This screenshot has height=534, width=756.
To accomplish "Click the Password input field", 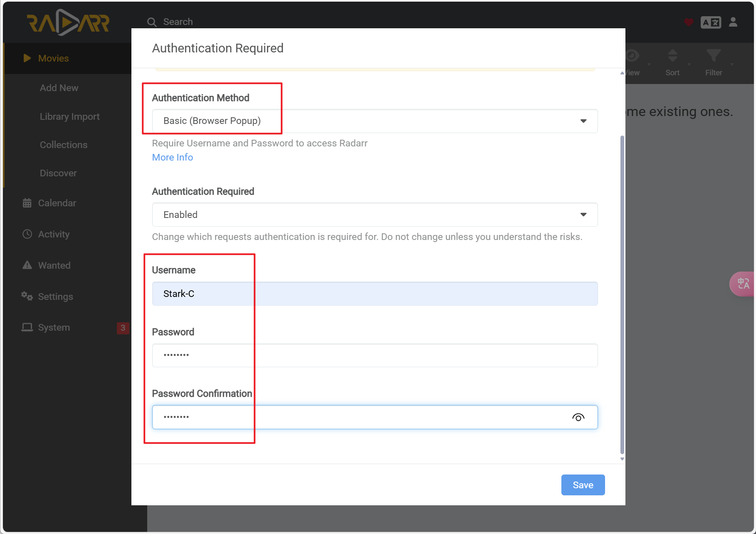I will tap(375, 355).
